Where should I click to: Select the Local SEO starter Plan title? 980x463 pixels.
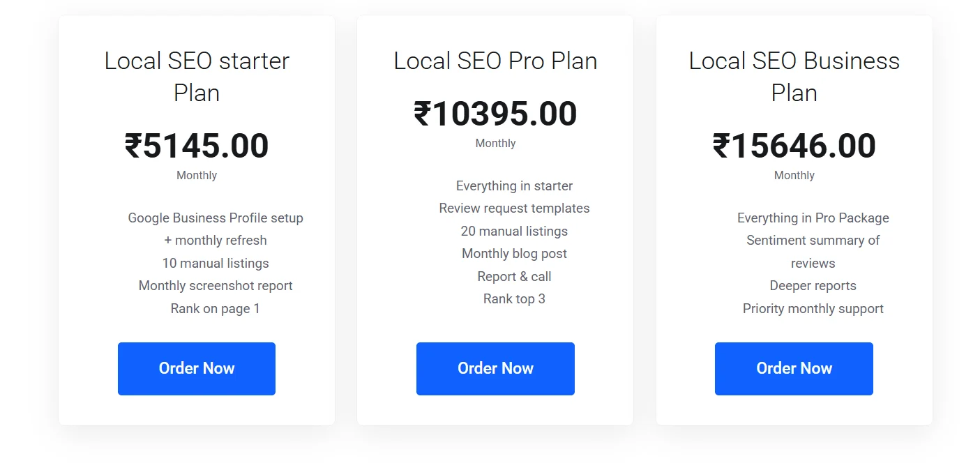point(196,76)
